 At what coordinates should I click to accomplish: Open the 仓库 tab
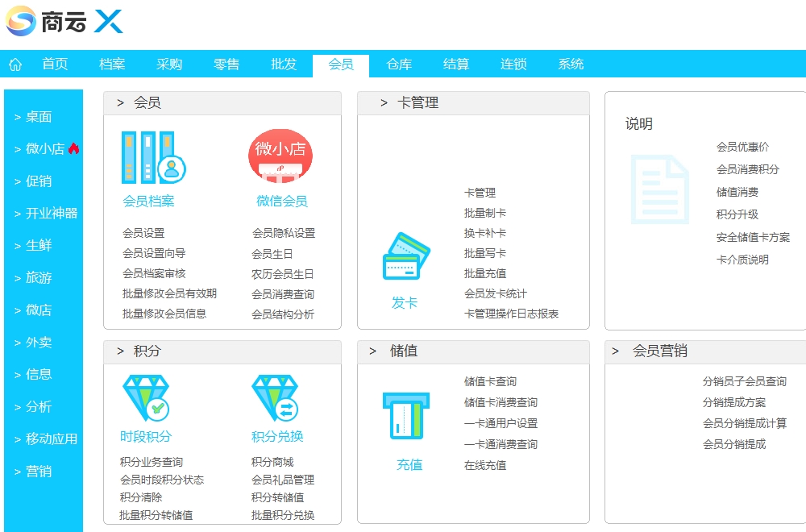(399, 64)
